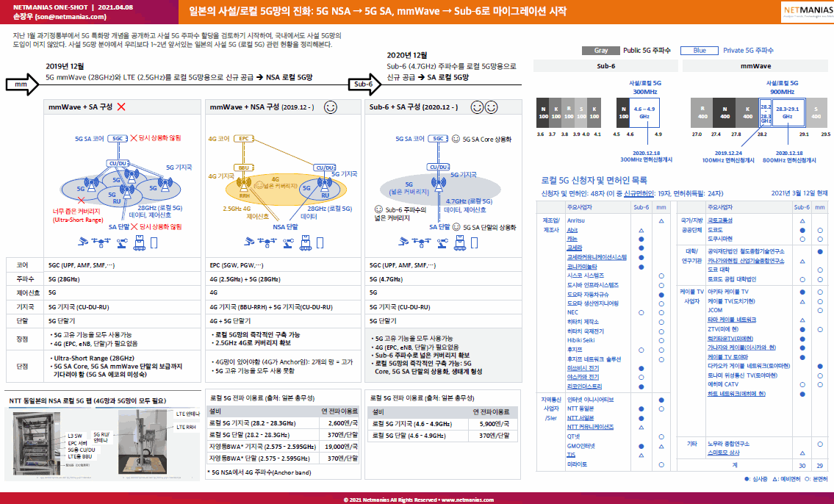Click the Hibiki Seiki row name
Viewport: 834px width, 504px height.
580,340
